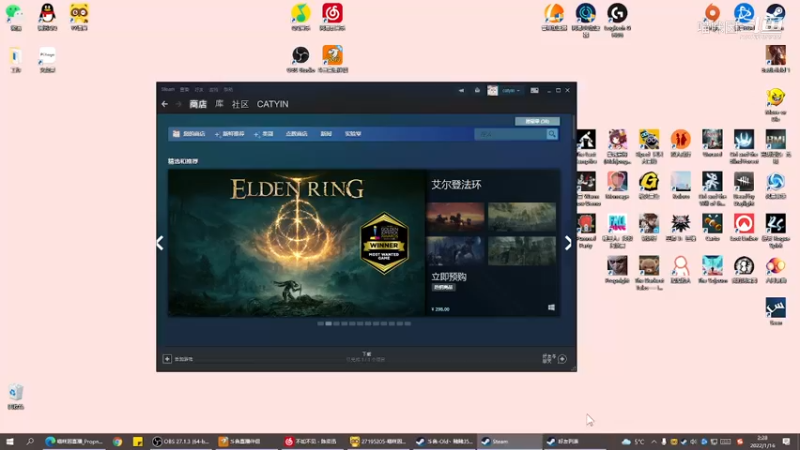The width and height of the screenshot is (800, 450).
Task: Click the Steam account avatar
Action: 492,90
